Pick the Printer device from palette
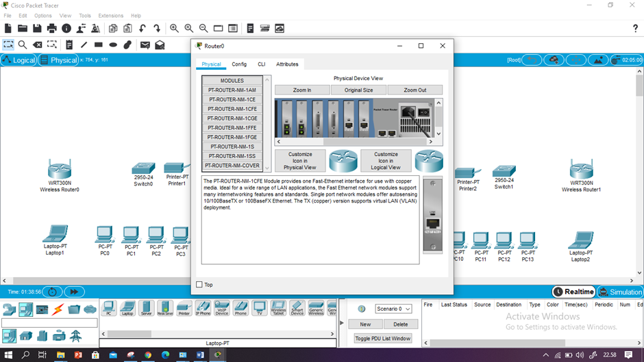This screenshot has width=644, height=362. (x=184, y=308)
